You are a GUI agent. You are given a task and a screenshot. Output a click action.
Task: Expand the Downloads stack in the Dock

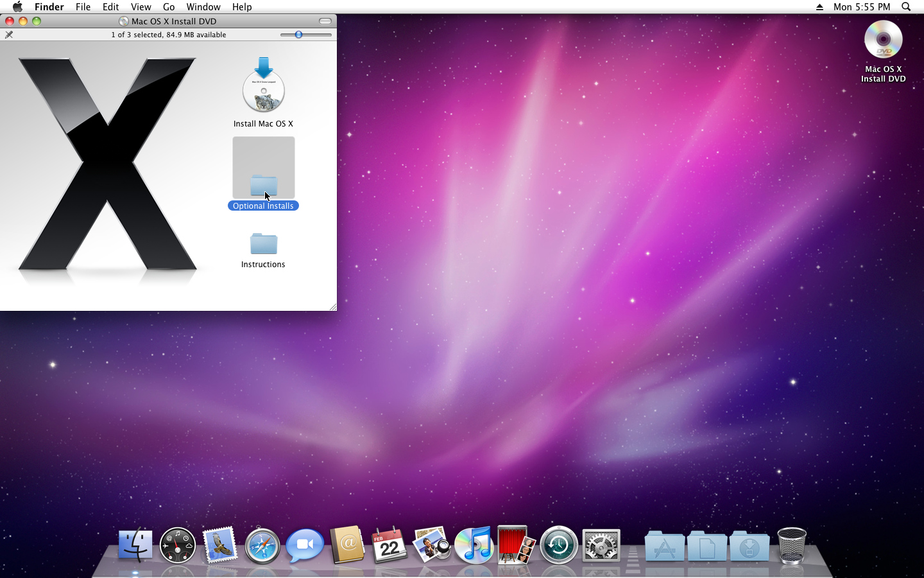pos(749,547)
